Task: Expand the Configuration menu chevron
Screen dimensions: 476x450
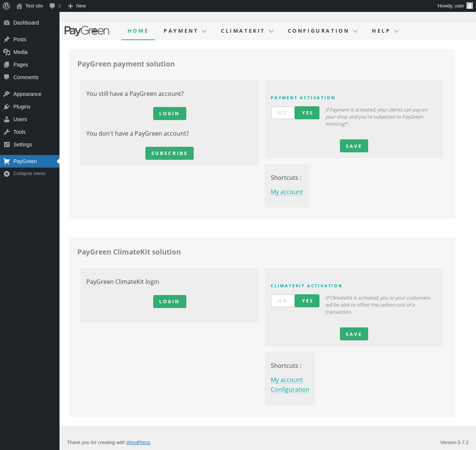Action: point(355,31)
